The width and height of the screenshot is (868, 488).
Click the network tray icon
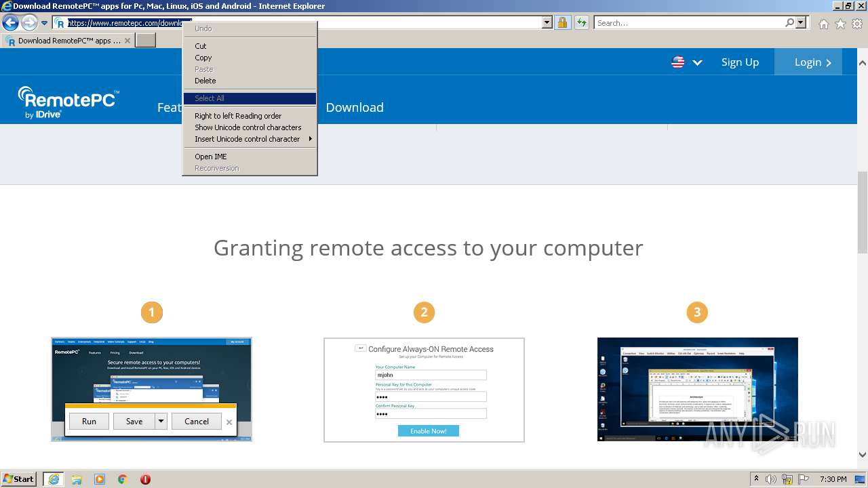[787, 479]
